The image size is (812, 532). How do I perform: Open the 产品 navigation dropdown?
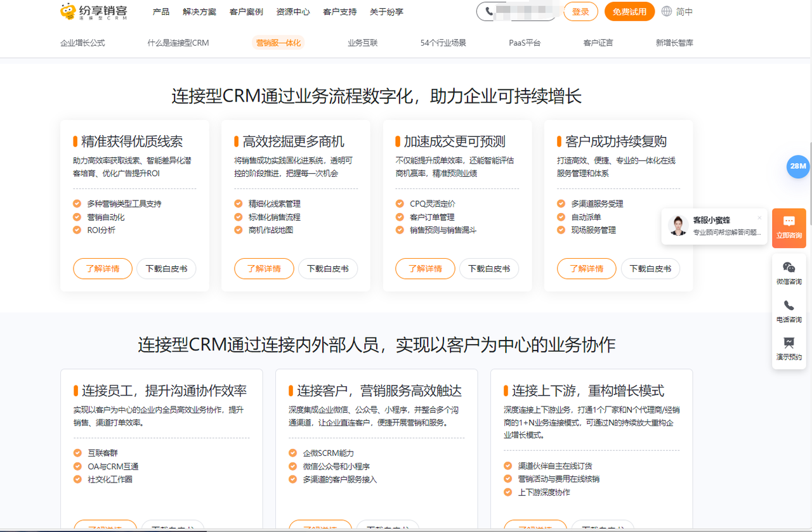pos(161,11)
